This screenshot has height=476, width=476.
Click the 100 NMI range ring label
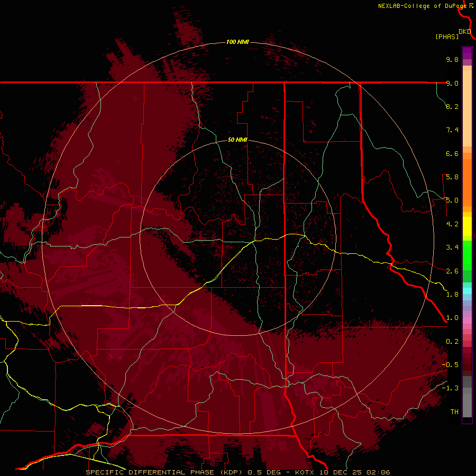tap(237, 42)
